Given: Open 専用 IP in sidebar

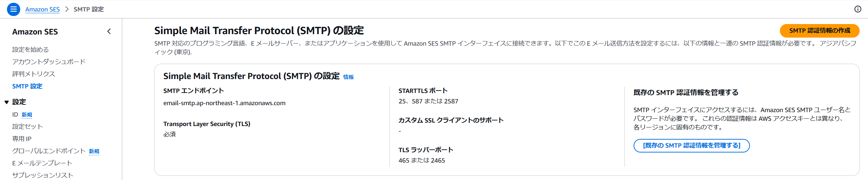Looking at the screenshot, I should [22, 139].
